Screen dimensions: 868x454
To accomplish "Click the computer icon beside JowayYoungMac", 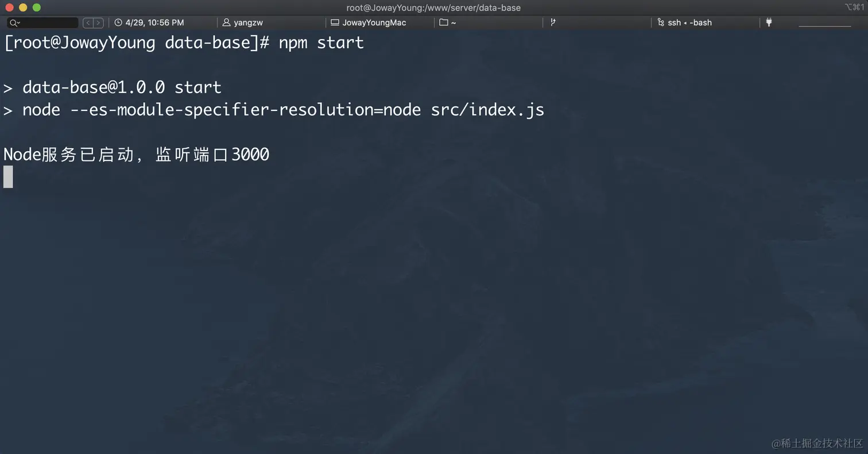I will 335,23.
